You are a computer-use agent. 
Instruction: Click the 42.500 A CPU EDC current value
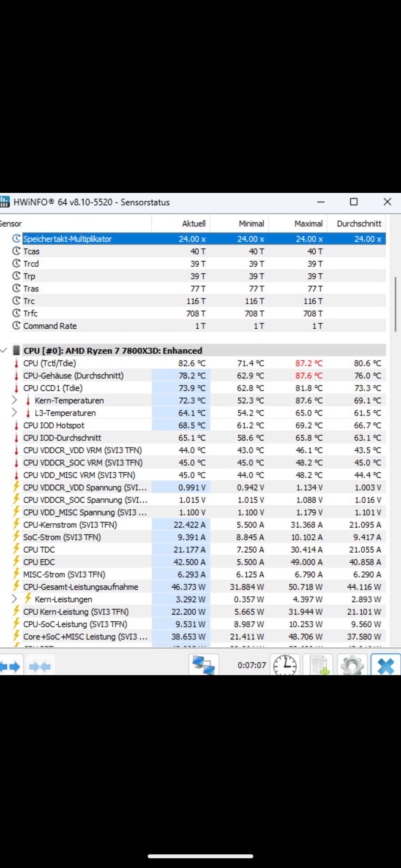(x=189, y=562)
